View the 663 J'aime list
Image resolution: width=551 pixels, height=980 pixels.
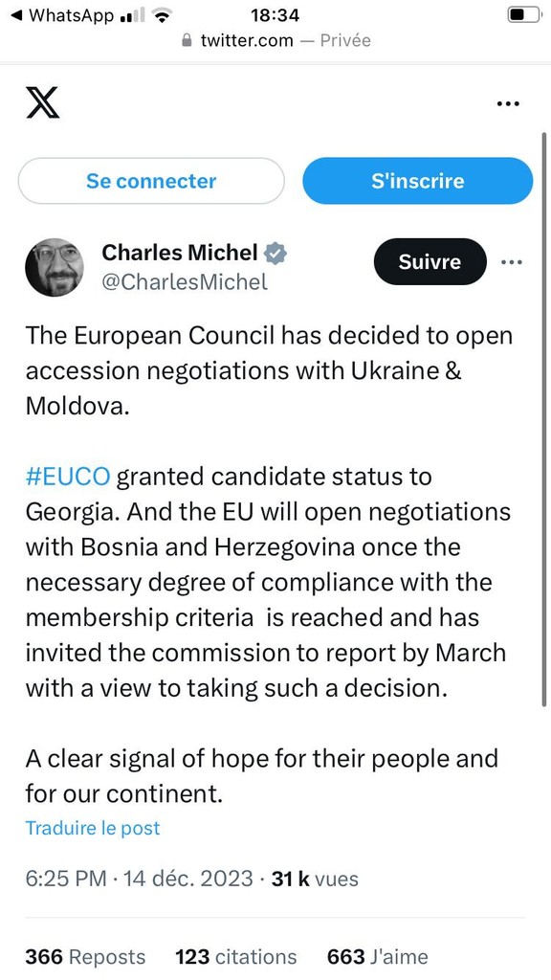(378, 957)
